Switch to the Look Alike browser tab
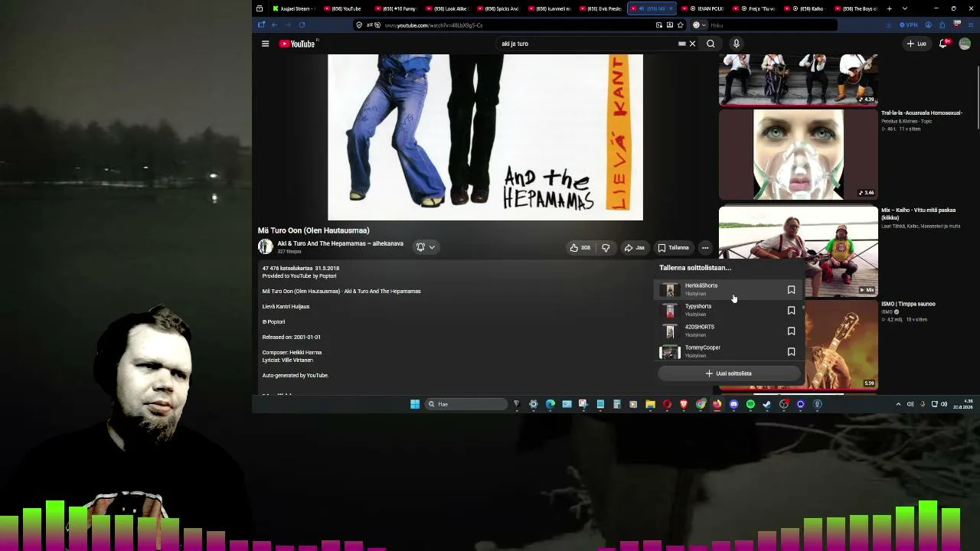Screen dimensions: 980x551 [x=447, y=8]
